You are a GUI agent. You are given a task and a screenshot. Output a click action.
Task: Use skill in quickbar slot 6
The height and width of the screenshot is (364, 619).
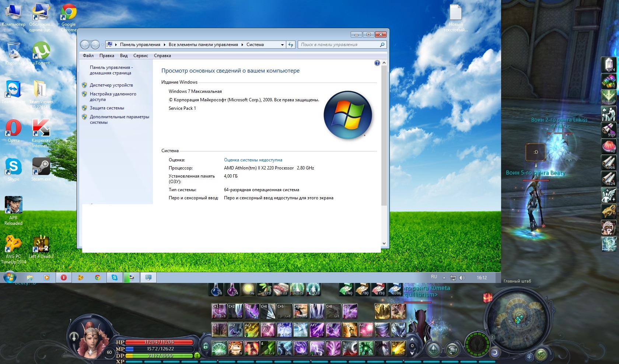pyautogui.click(x=301, y=348)
